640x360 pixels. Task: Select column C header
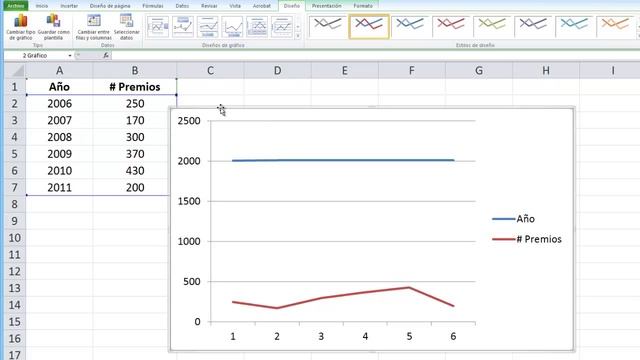210,71
